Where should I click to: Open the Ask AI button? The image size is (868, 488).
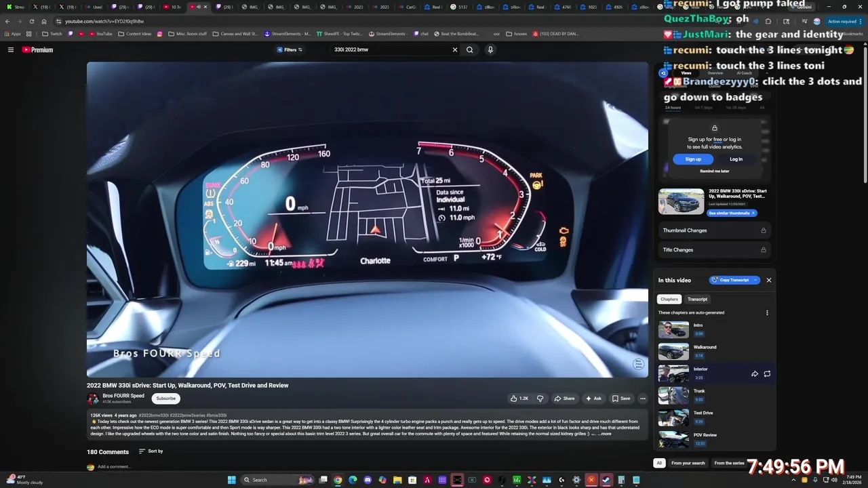pos(594,399)
